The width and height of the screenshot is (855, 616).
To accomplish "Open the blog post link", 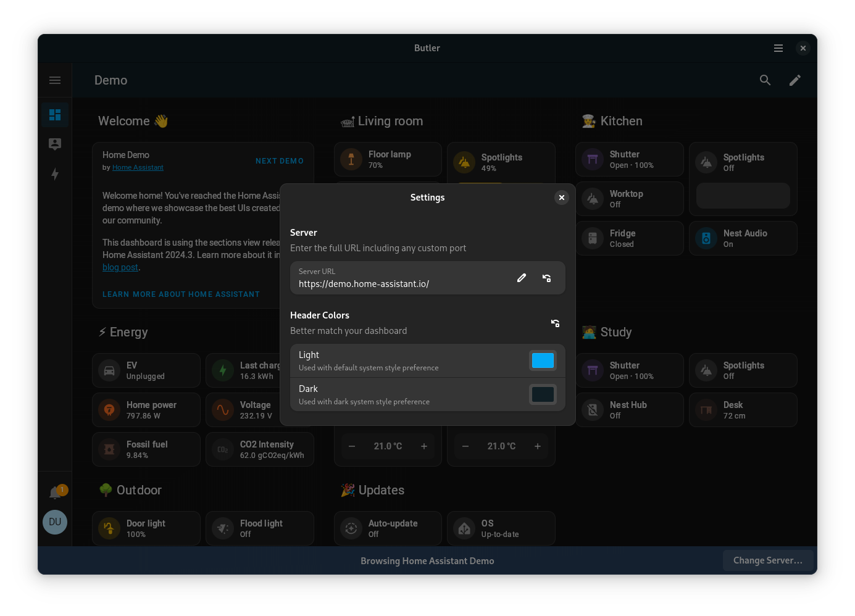I will 120,267.
